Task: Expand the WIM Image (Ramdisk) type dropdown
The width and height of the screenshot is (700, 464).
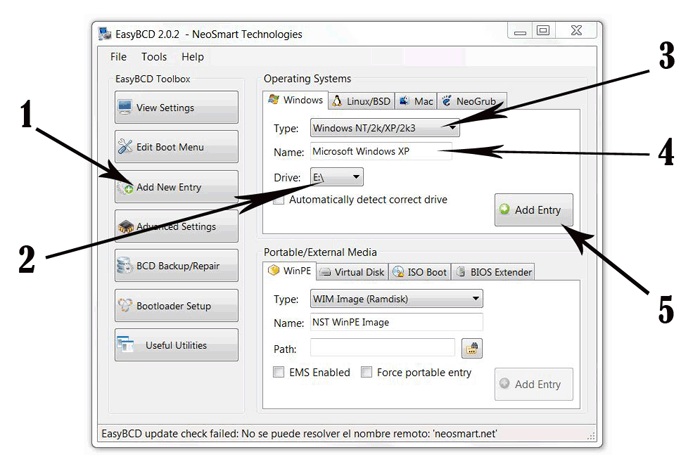Action: pyautogui.click(x=396, y=299)
